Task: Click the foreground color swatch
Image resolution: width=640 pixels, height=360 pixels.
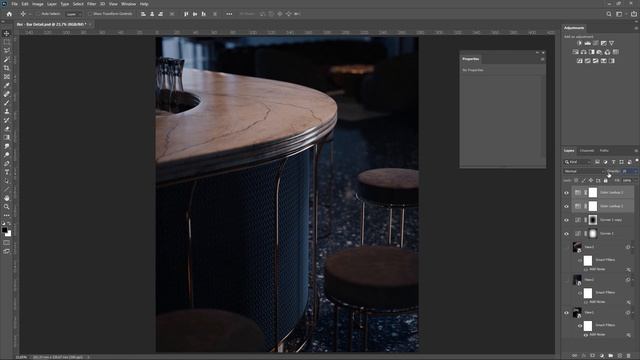Action: (x=4, y=230)
